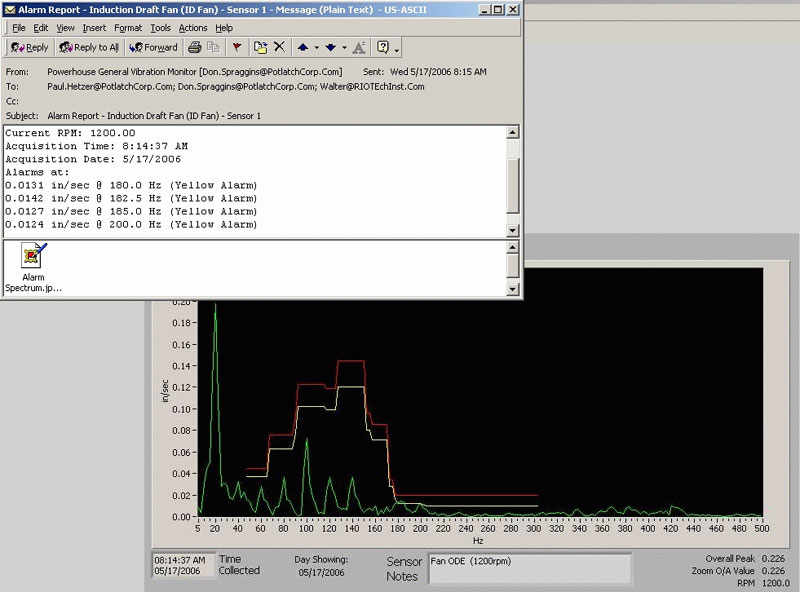Click the Reply button

(30, 47)
